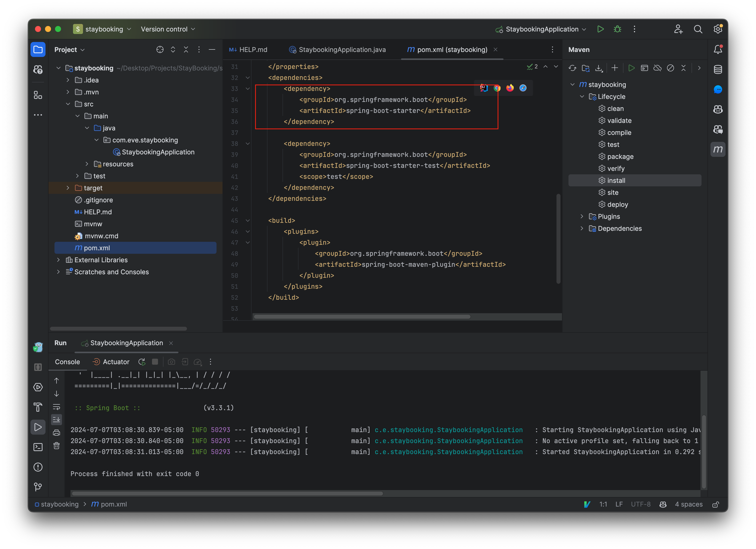Image resolution: width=756 pixels, height=549 pixels.
Task: Open the Database tool window icon
Action: coord(718,70)
